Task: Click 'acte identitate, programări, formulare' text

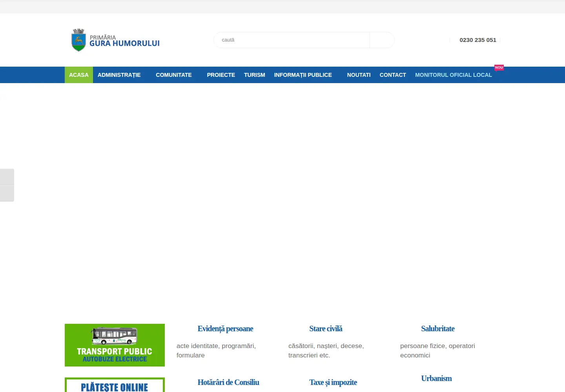Action: [x=216, y=350]
